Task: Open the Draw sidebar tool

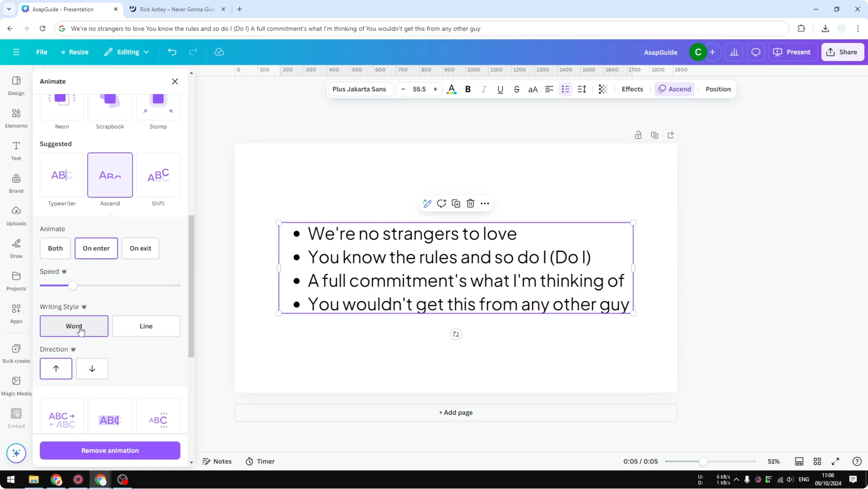Action: point(16,249)
